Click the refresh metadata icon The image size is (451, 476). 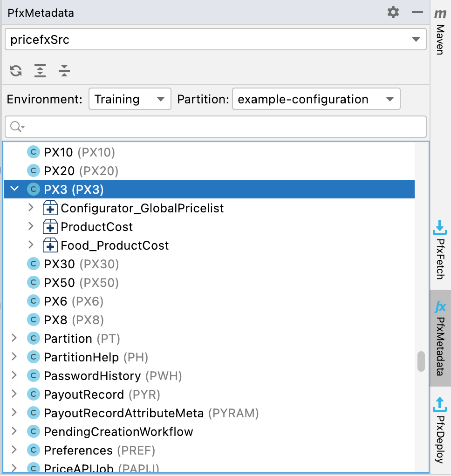[x=16, y=71]
